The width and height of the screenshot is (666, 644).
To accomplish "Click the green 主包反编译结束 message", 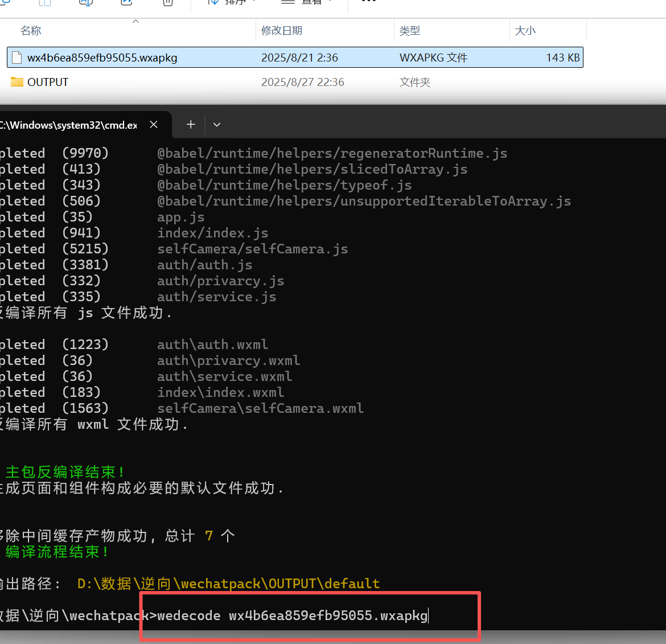I will pos(64,472).
